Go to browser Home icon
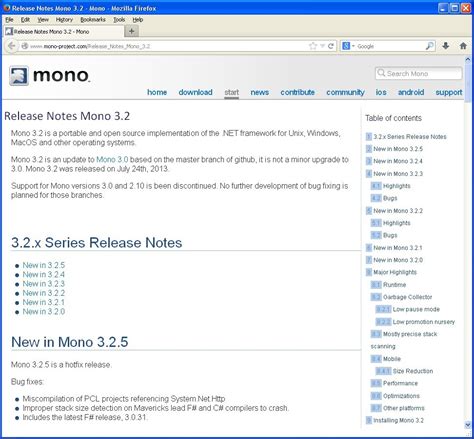The height and width of the screenshot is (439, 474). tap(463, 46)
